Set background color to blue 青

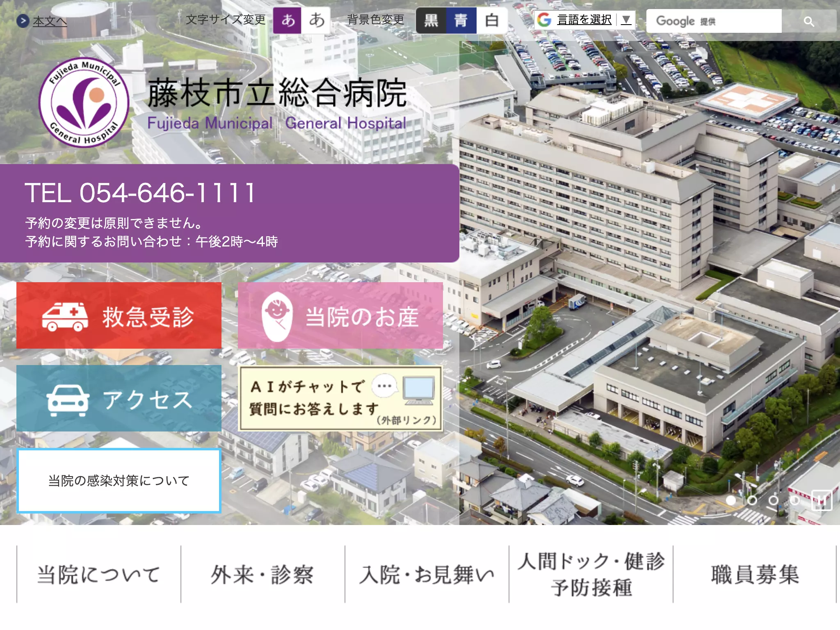pyautogui.click(x=461, y=20)
